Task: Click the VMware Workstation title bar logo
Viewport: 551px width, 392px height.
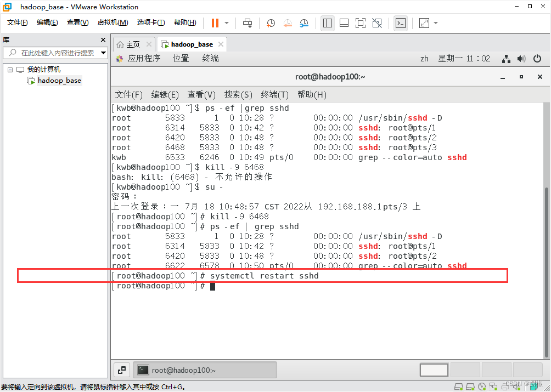Action: 7,7
